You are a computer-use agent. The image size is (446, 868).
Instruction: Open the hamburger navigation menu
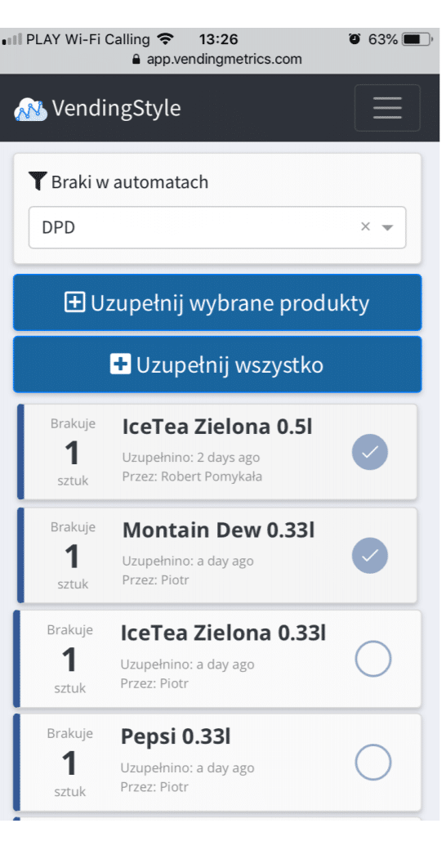387,108
